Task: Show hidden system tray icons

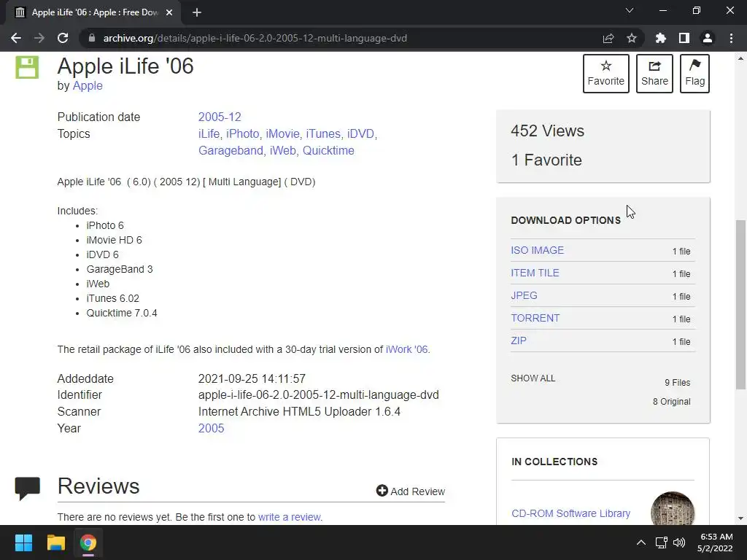Action: 641,542
